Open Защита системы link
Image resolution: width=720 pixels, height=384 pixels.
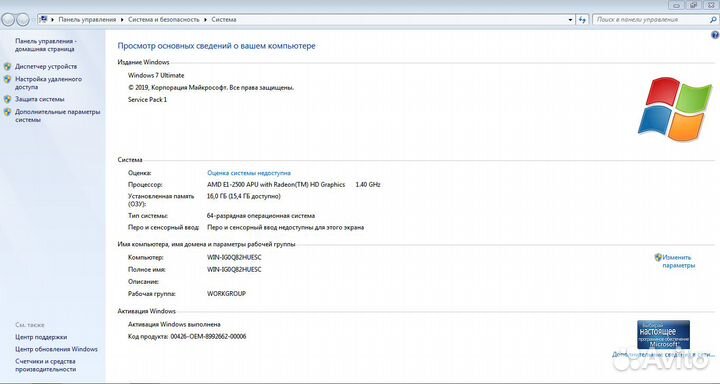point(39,99)
